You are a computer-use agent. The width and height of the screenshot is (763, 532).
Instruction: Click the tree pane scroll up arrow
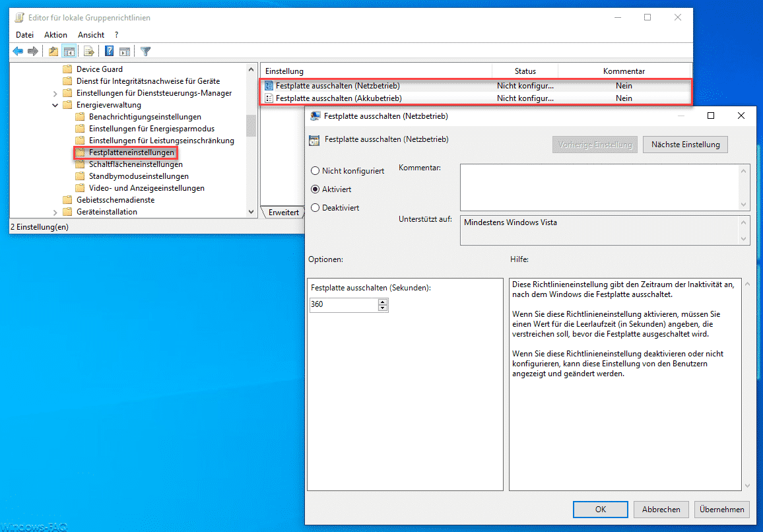tap(251, 69)
